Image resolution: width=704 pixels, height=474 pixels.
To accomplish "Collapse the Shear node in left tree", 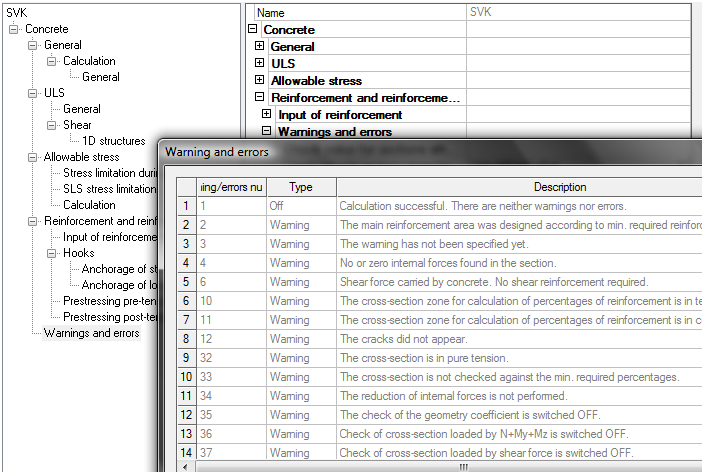I will (x=52, y=125).
